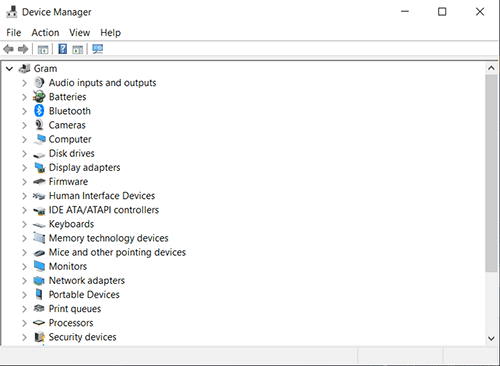Click the scrollbar down arrow

[x=491, y=338]
